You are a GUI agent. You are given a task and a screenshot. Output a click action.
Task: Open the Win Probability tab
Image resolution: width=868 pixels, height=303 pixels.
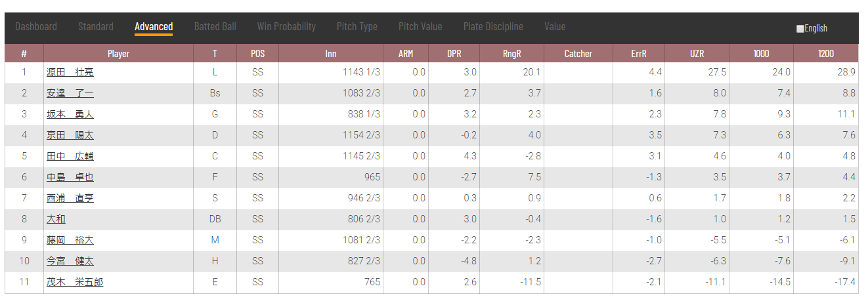[x=286, y=27]
